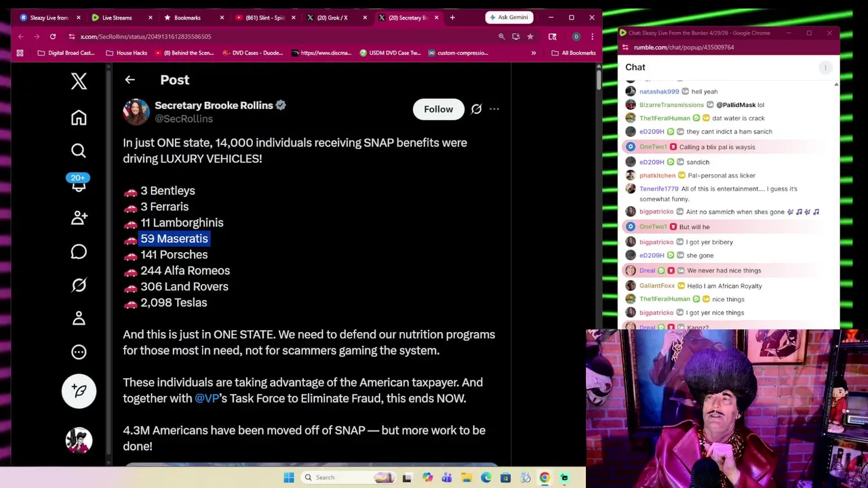Open Microsoft Edge from taskbar
The width and height of the screenshot is (868, 488).
click(x=486, y=478)
